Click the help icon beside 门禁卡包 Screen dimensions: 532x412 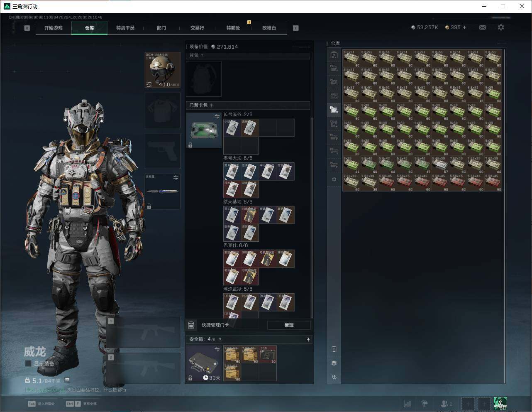[212, 105]
